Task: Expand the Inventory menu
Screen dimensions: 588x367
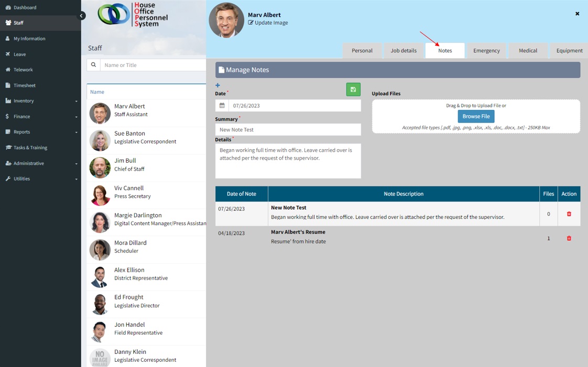Action: tap(40, 101)
